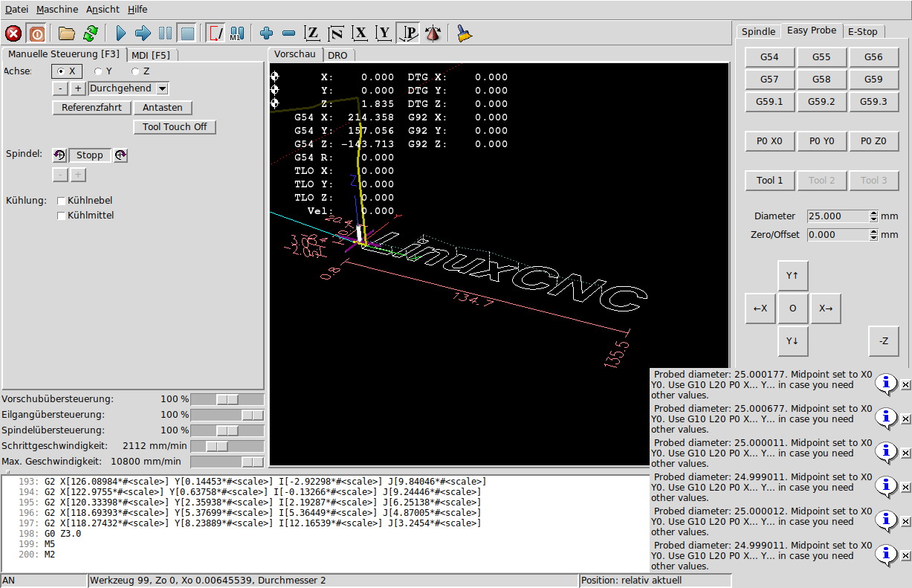Start spindle clockwise icon right of Stopp
Screen dimensions: 912x588
point(120,155)
